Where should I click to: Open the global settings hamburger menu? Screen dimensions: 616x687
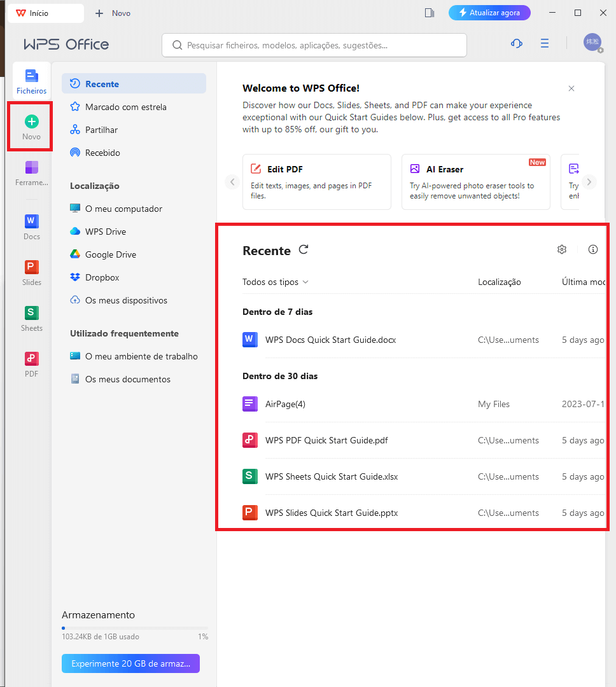coord(544,43)
